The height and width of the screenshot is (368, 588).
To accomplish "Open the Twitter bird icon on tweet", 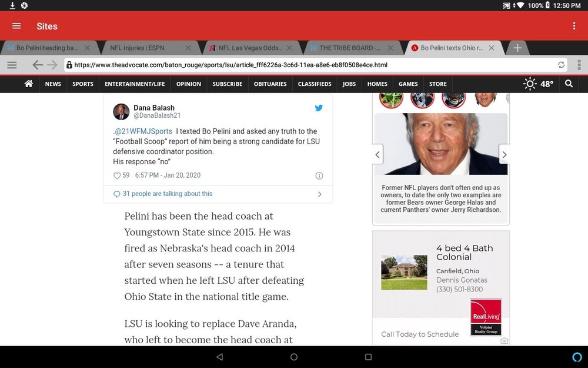I will pos(319,108).
